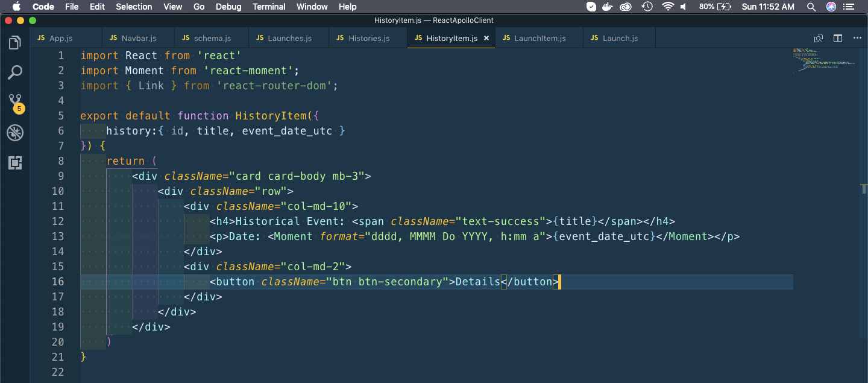Split the editor to the right

[838, 38]
